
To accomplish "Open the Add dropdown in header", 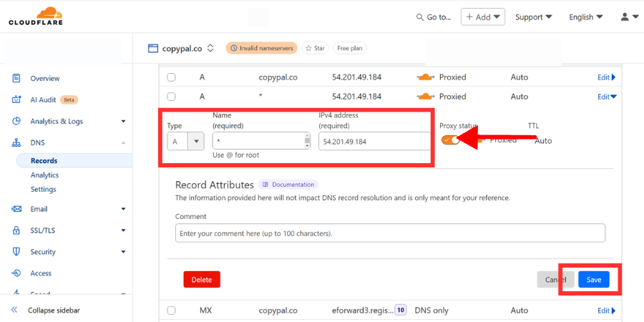I will point(482,17).
